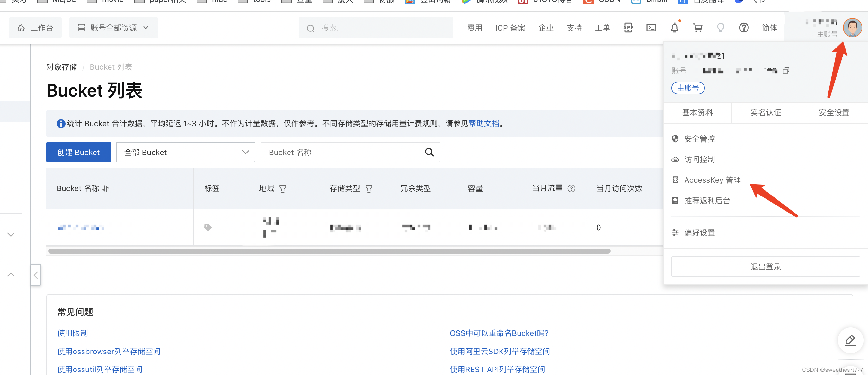Open the 实名认证 tab
This screenshot has width=868, height=375.
(766, 113)
